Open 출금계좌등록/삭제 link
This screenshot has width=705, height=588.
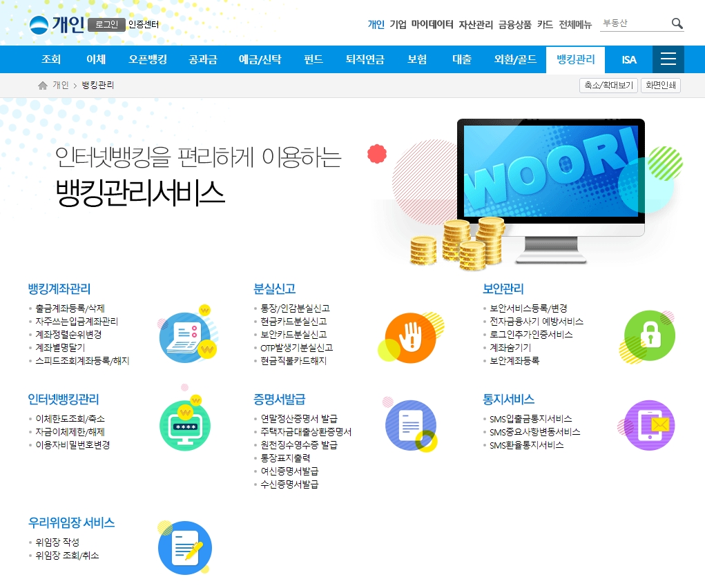70,308
